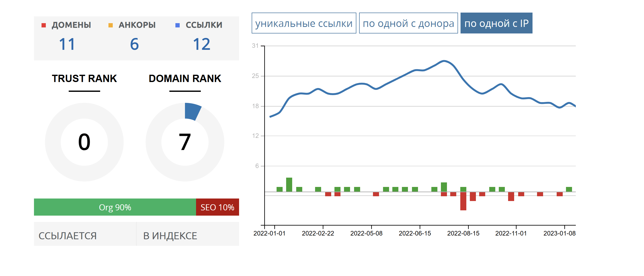Image resolution: width=644 pixels, height=276 pixels.
Task: Select the 'по одной с IP' tab
Action: [x=496, y=23]
